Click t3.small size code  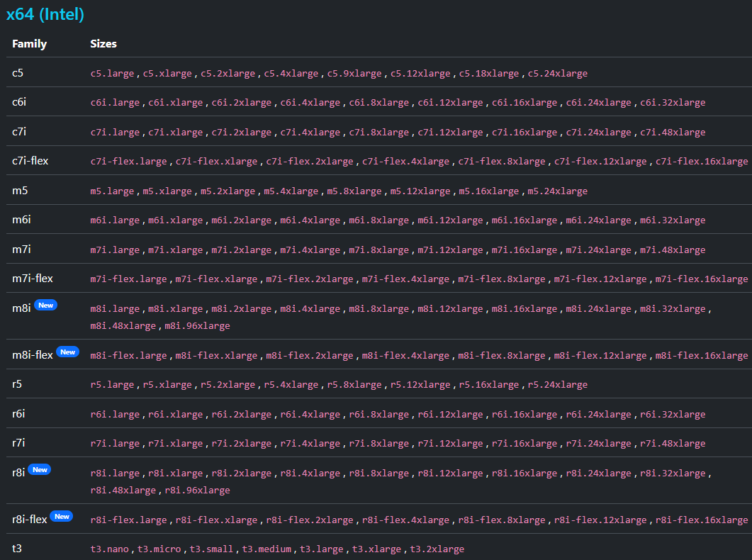[x=211, y=549]
